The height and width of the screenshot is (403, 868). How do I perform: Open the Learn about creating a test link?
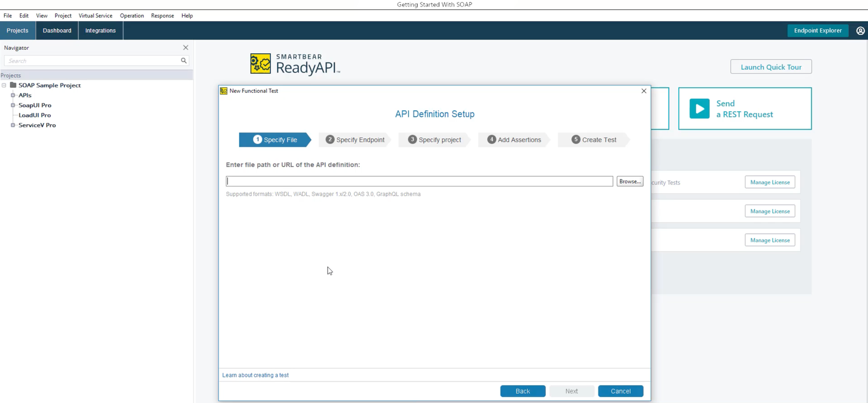[x=255, y=375]
